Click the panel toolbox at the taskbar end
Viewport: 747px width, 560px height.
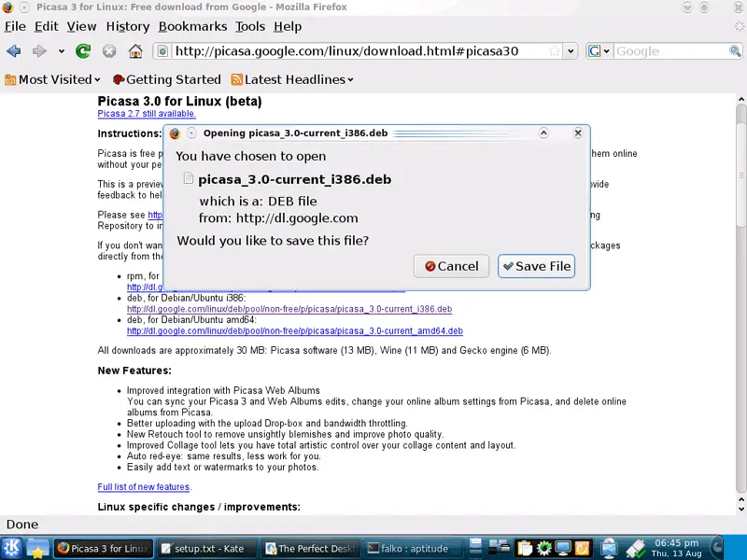point(719,548)
